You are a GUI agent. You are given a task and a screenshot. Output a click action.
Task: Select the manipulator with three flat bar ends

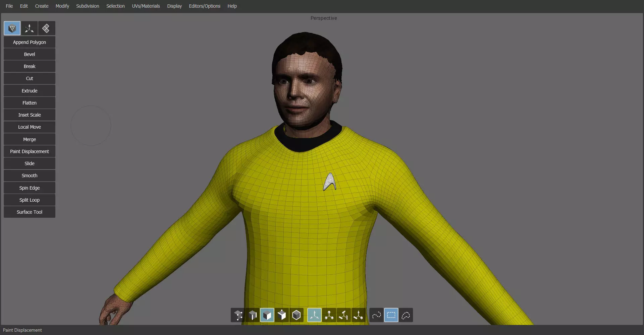coord(344,315)
